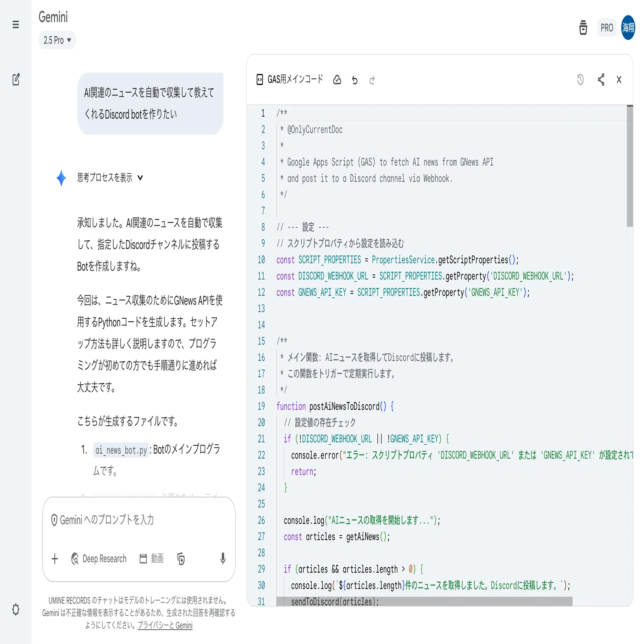Redo the code edit
The height and width of the screenshot is (644, 644).
tap(372, 80)
